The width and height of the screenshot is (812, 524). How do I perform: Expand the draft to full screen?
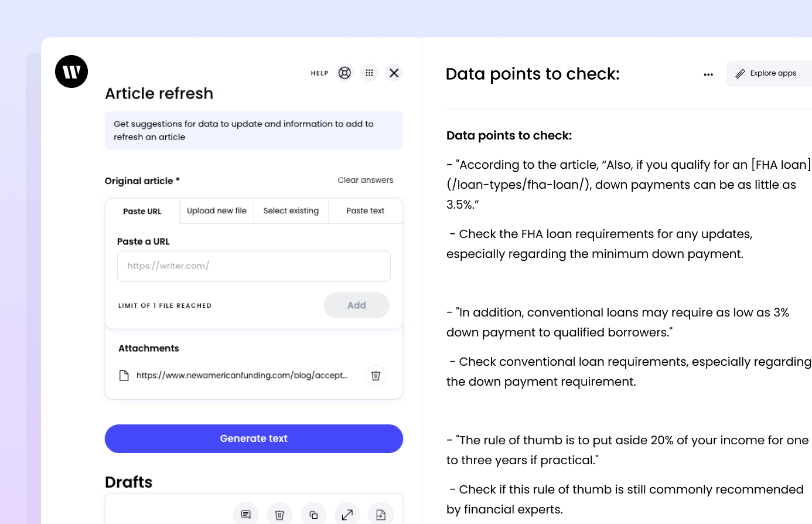coord(347,513)
